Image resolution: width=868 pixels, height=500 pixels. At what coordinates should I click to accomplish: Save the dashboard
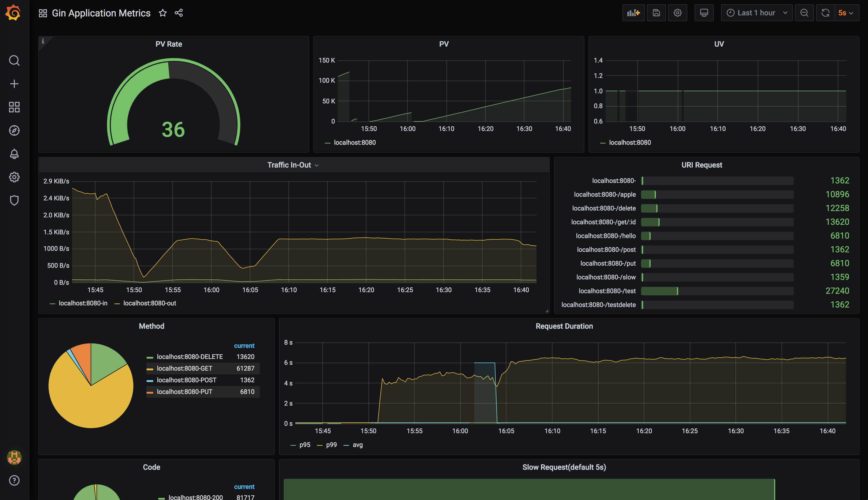656,13
